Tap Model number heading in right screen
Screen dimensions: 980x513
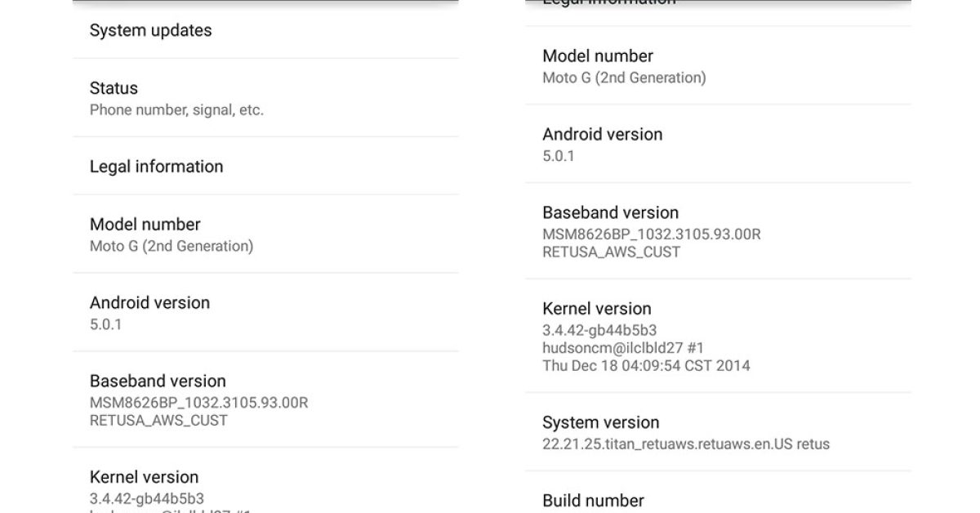598,56
